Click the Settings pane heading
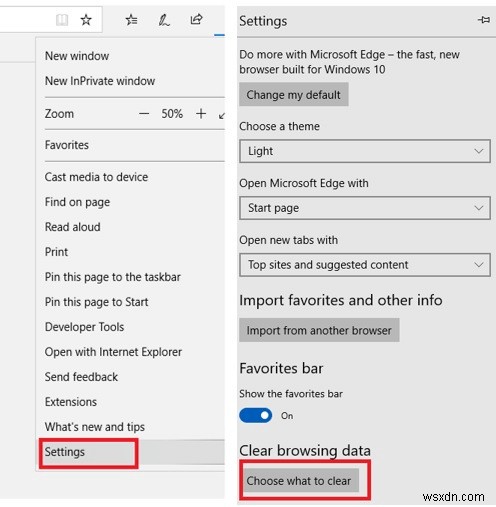 pyautogui.click(x=263, y=21)
